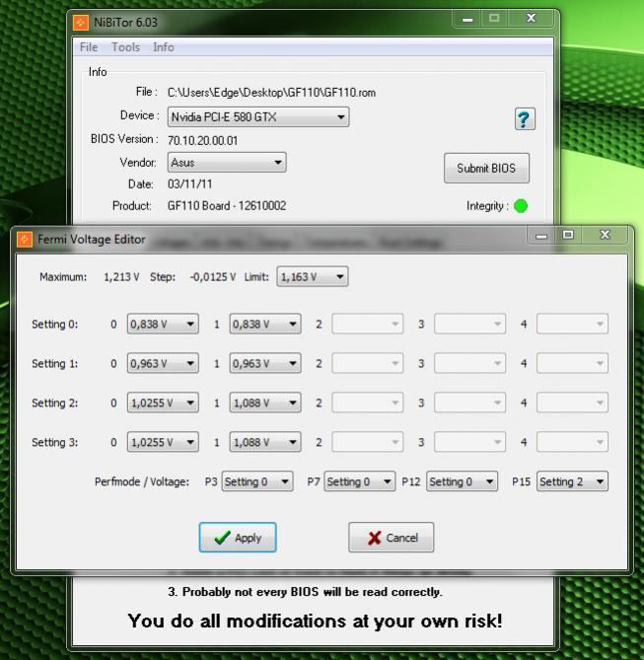Viewport: 644px width, 660px height.
Task: Click disabled Setting 2 column 3 dropdown
Action: click(x=469, y=403)
